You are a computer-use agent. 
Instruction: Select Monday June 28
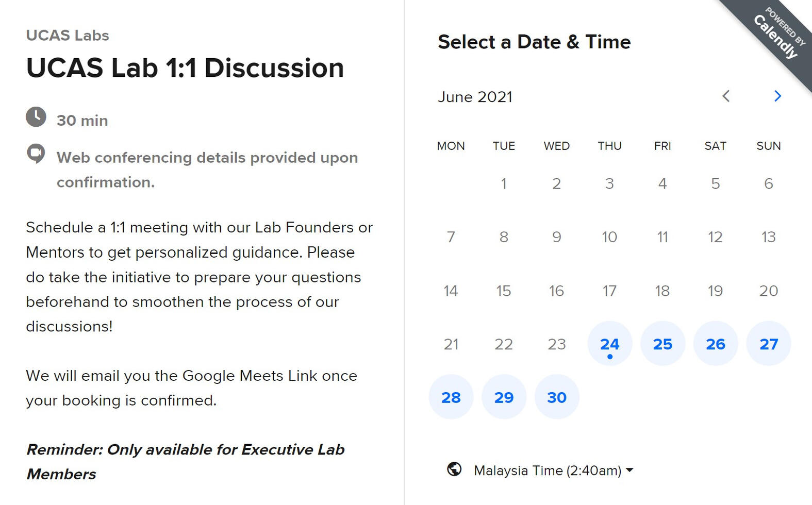(x=451, y=397)
